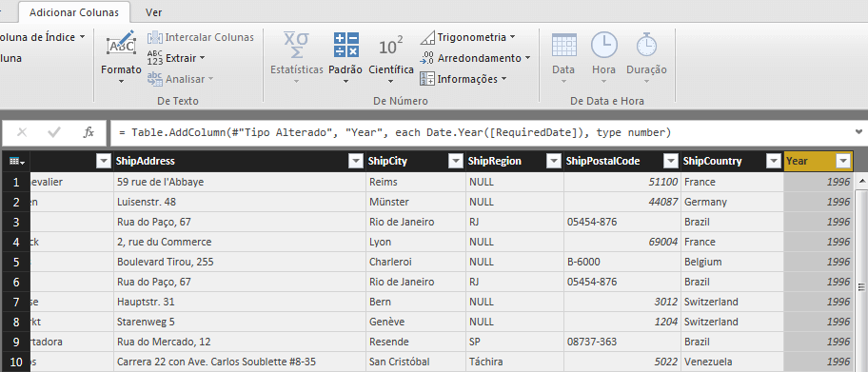The image size is (868, 372).
Task: Cancel the formula edit with X
Action: (22, 132)
